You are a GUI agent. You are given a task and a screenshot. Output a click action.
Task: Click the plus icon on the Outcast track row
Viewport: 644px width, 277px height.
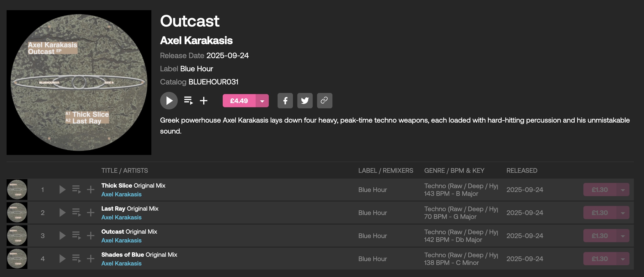tap(91, 236)
